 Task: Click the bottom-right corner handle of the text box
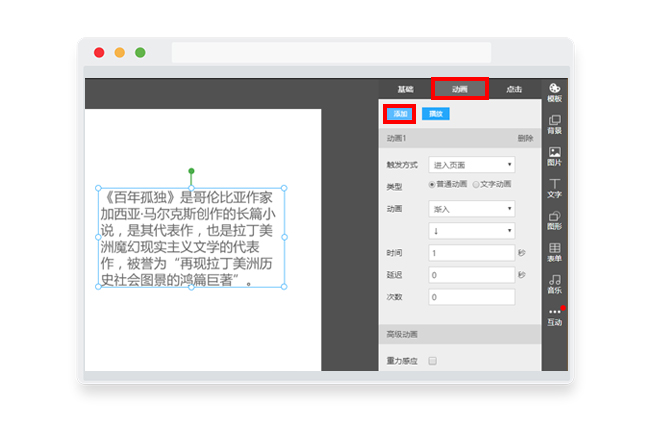point(284,287)
